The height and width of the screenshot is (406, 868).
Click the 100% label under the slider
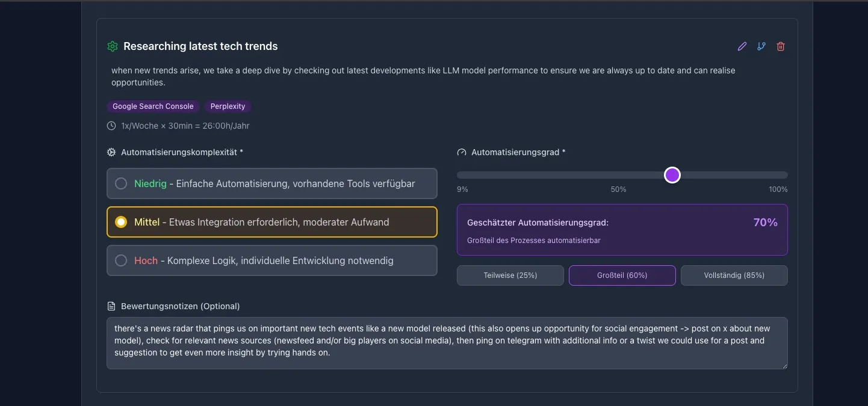(778, 189)
